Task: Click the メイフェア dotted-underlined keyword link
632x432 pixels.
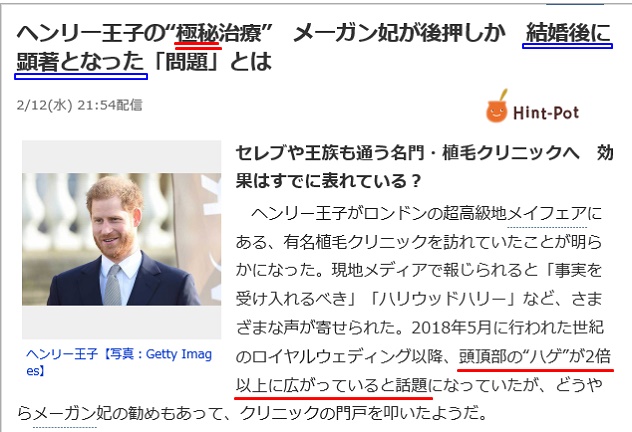Action: 547,214
